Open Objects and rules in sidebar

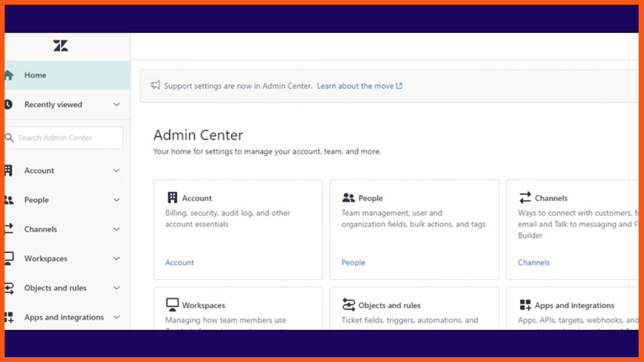click(x=55, y=288)
